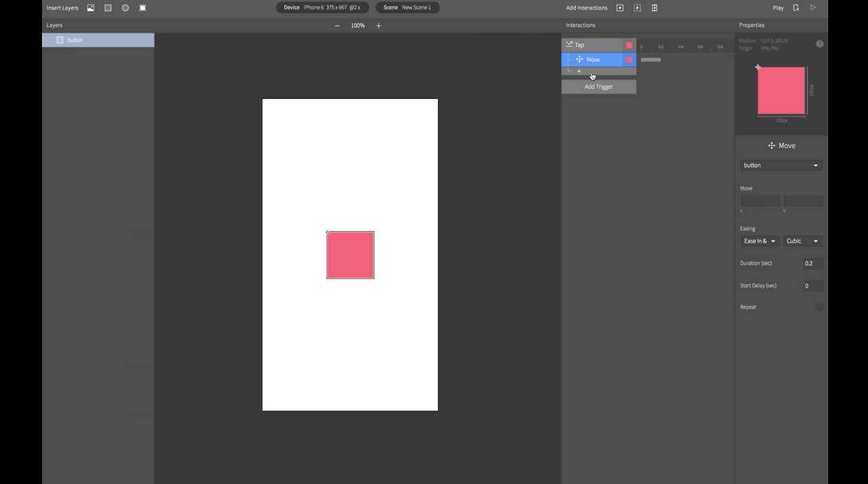Select the Move response row
The height and width of the screenshot is (484, 868).
599,60
